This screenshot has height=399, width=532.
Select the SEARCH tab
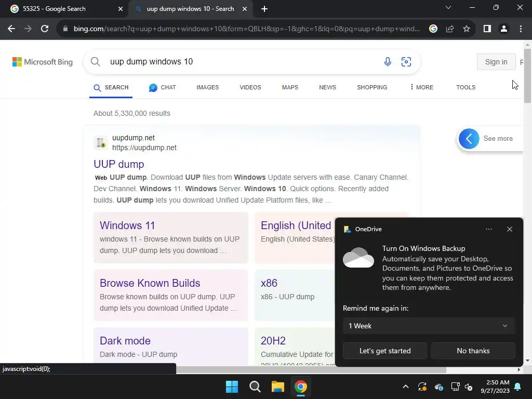pyautogui.click(x=111, y=87)
